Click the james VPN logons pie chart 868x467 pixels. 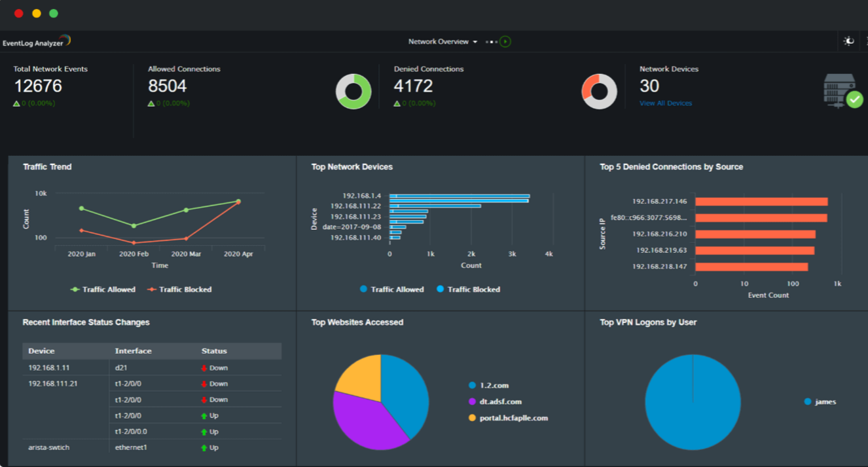[693, 402]
